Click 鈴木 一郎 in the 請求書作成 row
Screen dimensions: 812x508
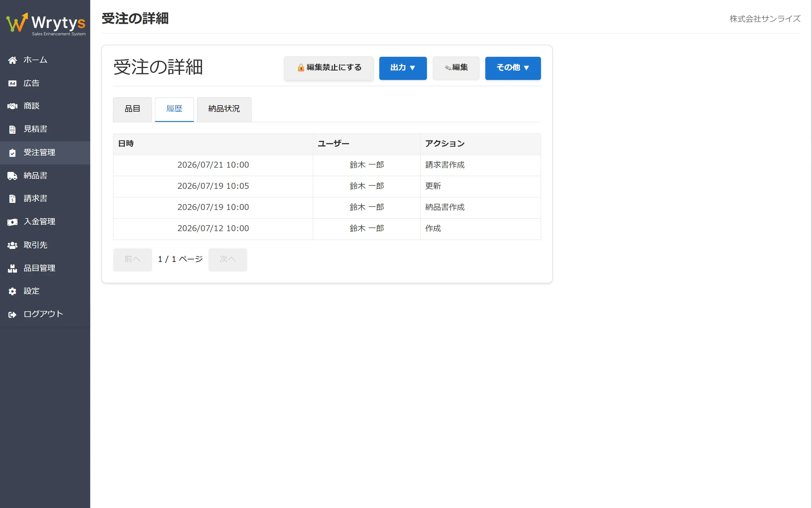pyautogui.click(x=367, y=165)
